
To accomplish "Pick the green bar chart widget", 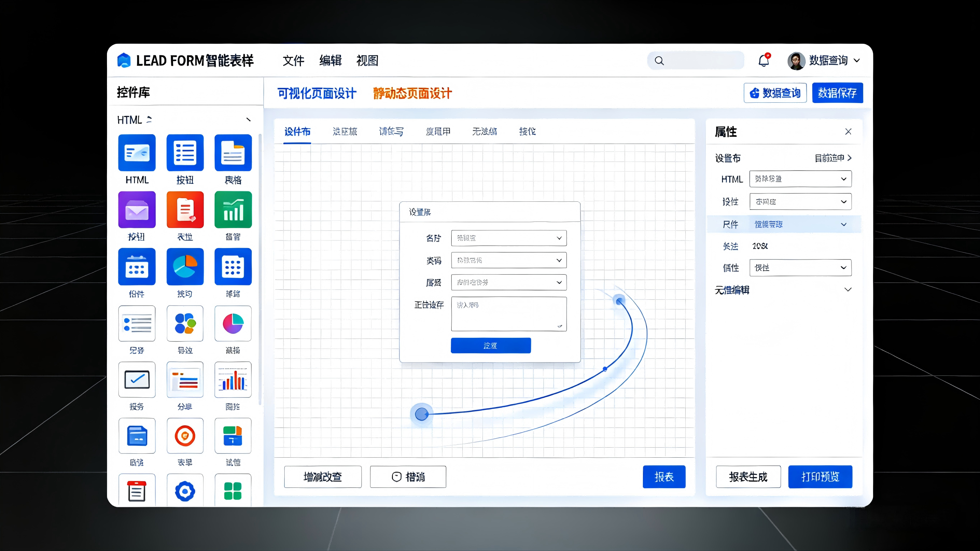I will (x=233, y=210).
